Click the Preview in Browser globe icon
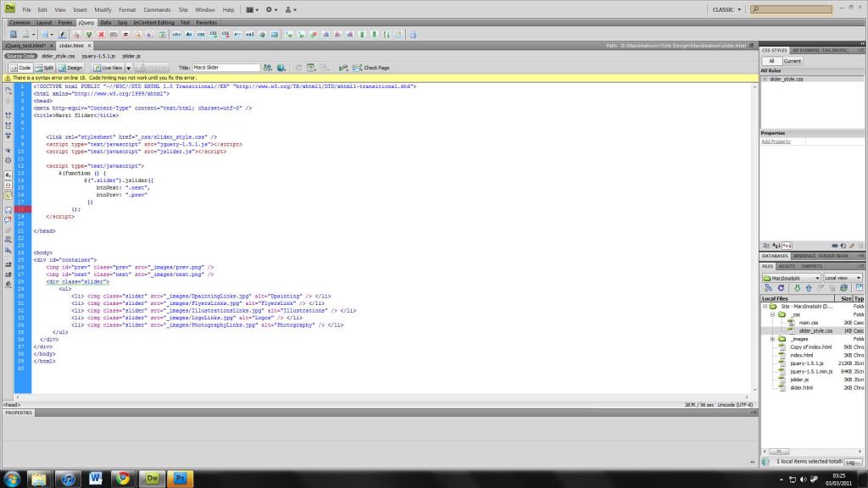 click(282, 68)
